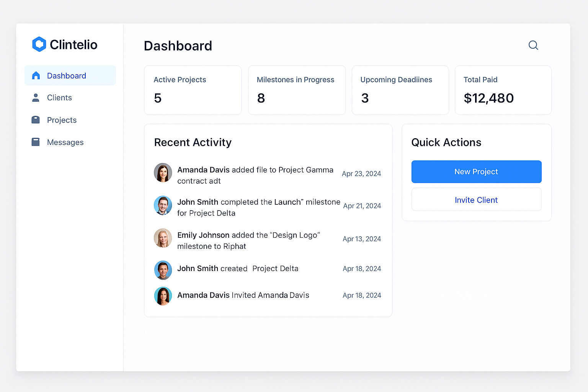Click the home icon beside Dashboard
Screen dimensions: 588x392
(x=36, y=75)
